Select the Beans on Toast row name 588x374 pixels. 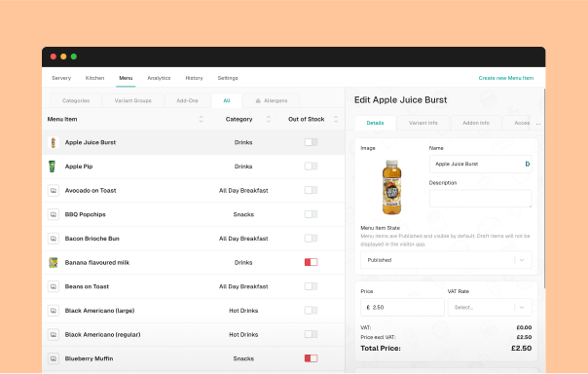[x=87, y=286]
